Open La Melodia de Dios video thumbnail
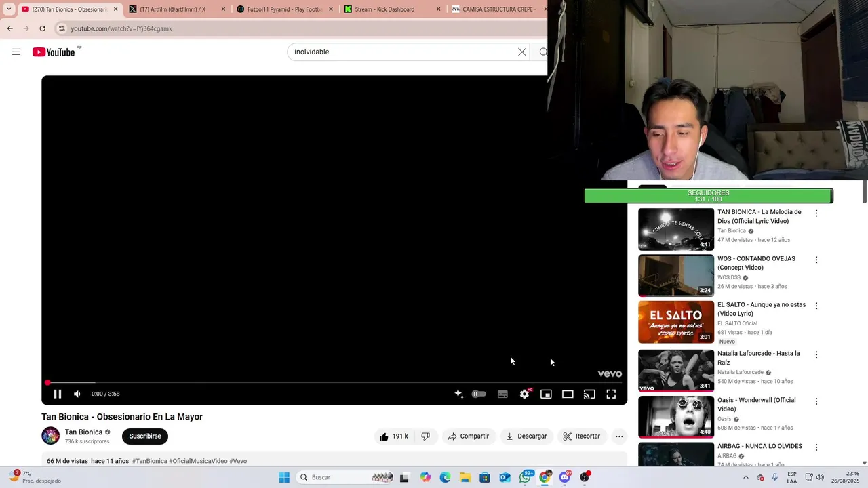Screen dimensions: 868x488 coord(676,229)
